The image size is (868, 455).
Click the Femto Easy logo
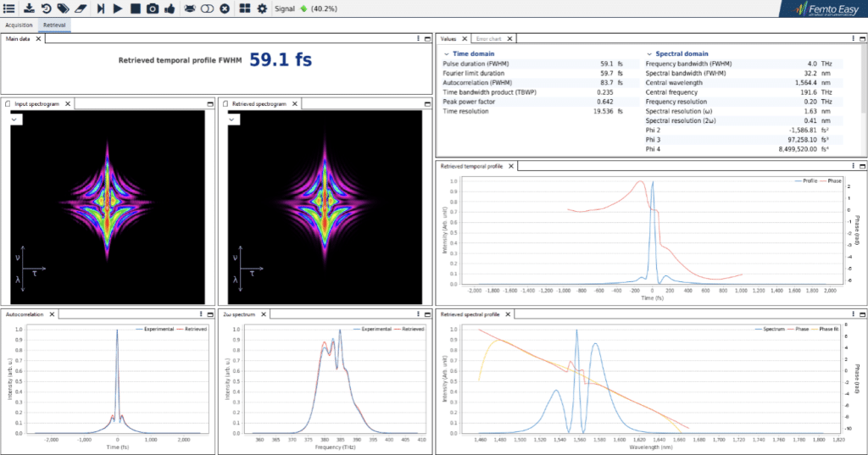click(827, 8)
